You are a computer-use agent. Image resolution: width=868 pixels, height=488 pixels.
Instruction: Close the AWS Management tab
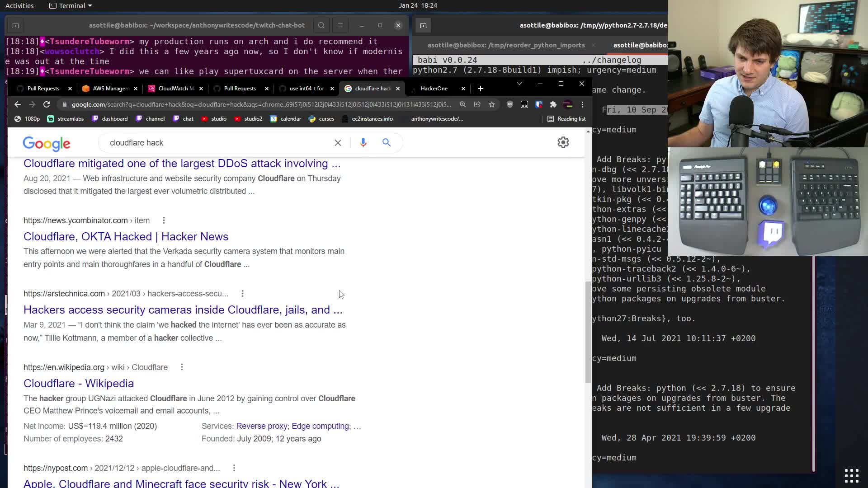(136, 89)
